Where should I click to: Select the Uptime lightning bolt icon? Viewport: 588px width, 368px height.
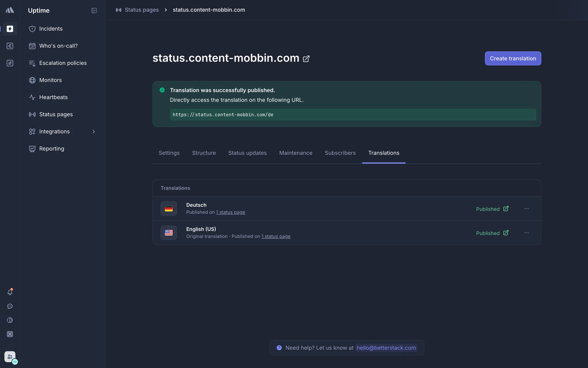coord(10,29)
